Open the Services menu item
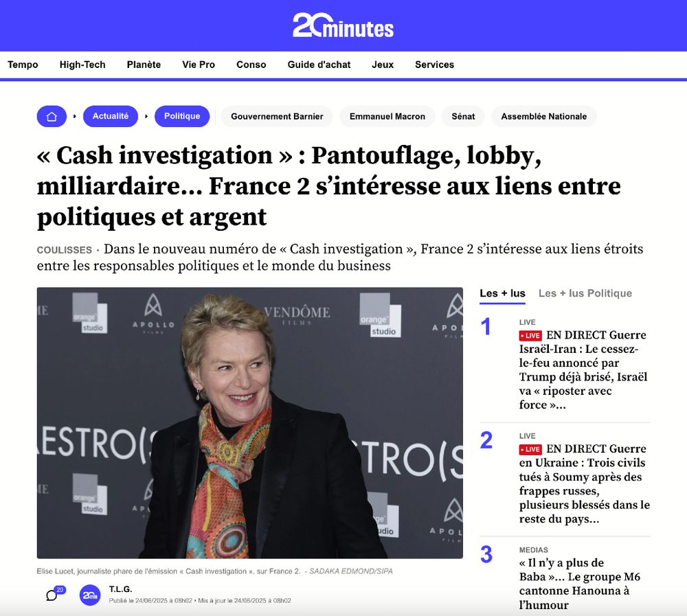The height and width of the screenshot is (616, 687). pyautogui.click(x=435, y=65)
